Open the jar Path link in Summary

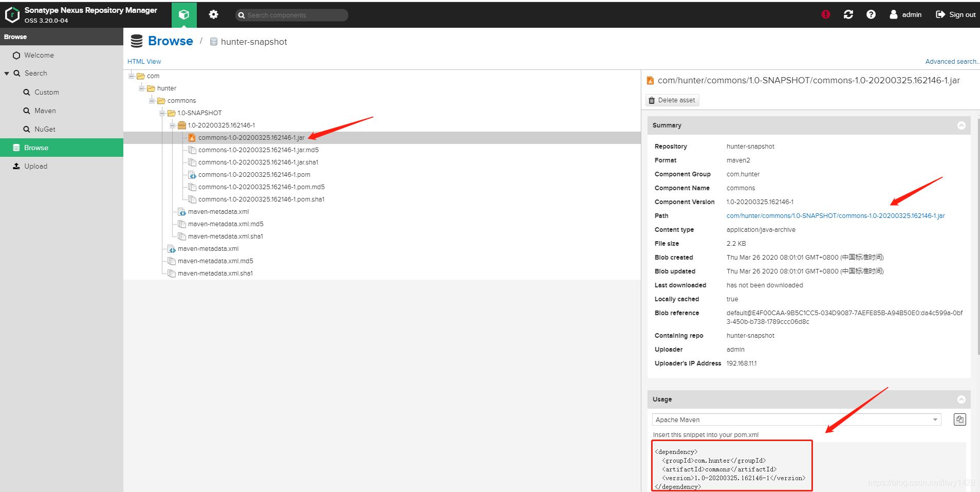click(836, 216)
